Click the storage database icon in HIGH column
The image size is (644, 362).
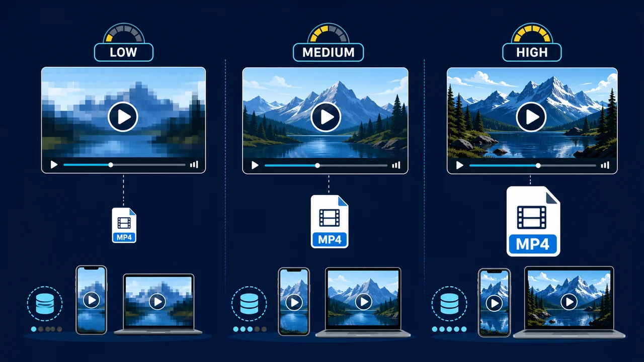(450, 304)
